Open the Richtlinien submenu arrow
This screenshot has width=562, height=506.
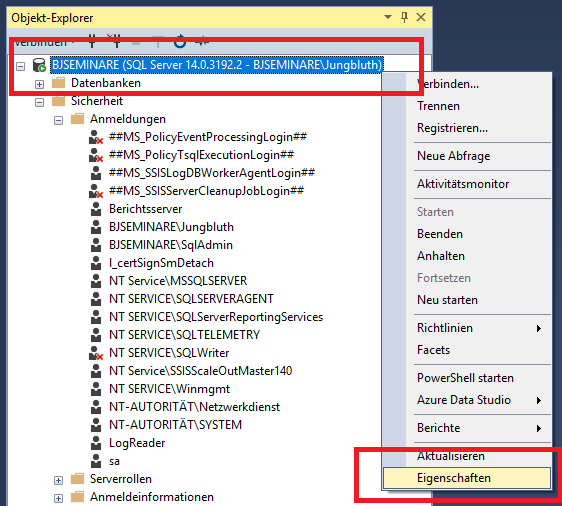(539, 328)
